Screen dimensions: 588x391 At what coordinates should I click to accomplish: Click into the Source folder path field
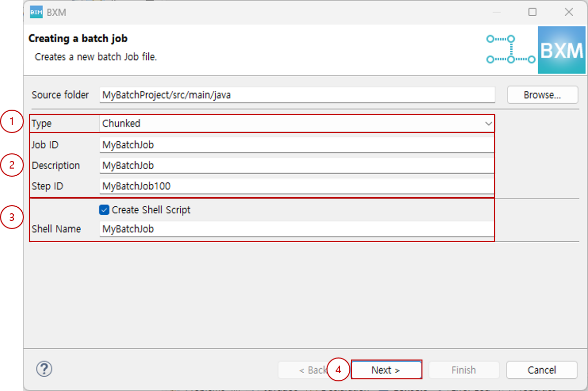click(x=297, y=95)
